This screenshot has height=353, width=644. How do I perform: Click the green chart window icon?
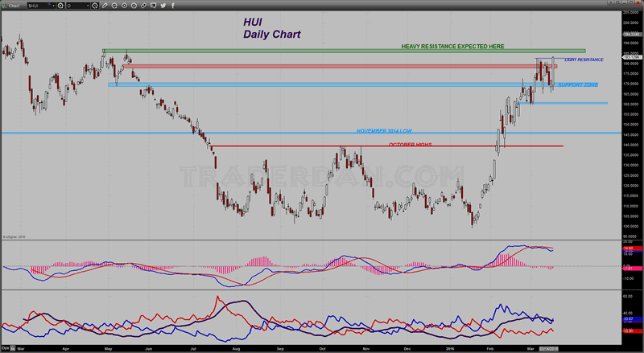tap(4, 5)
